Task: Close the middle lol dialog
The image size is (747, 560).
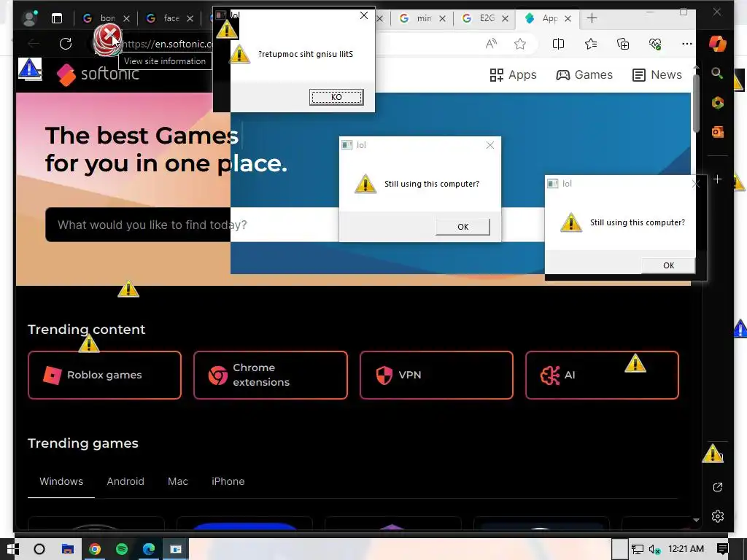Action: click(x=490, y=145)
